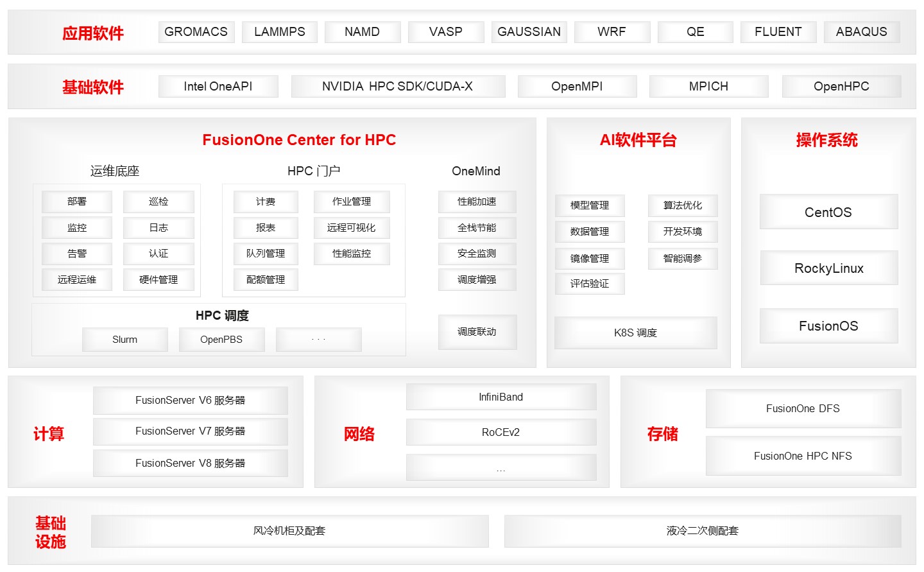
Task: Select Intel OneAPI box
Action: pos(218,86)
